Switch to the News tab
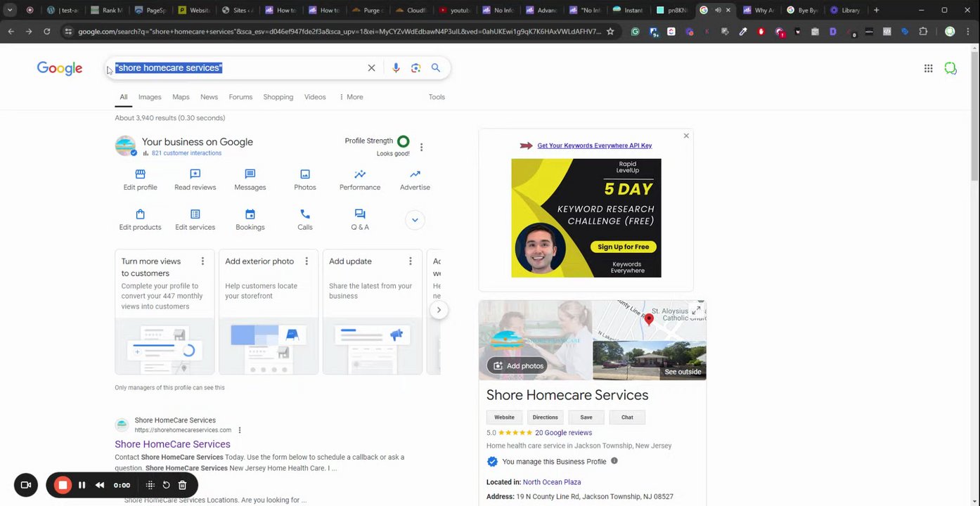This screenshot has height=506, width=980. tap(209, 97)
